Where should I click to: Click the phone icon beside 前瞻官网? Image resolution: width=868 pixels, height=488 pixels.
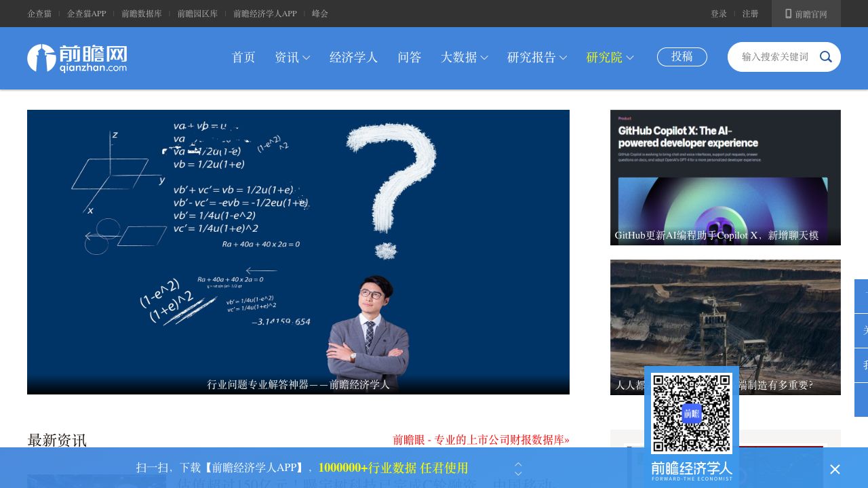[789, 14]
